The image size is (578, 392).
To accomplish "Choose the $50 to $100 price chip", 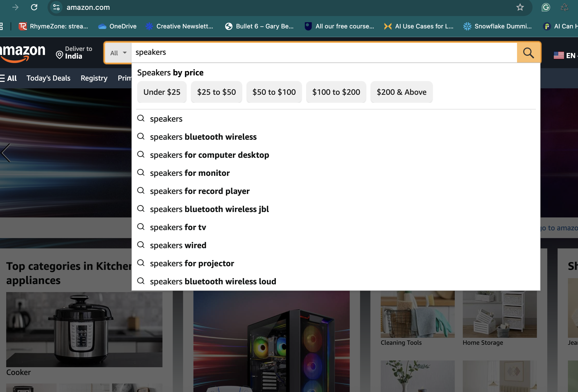I will pyautogui.click(x=274, y=92).
